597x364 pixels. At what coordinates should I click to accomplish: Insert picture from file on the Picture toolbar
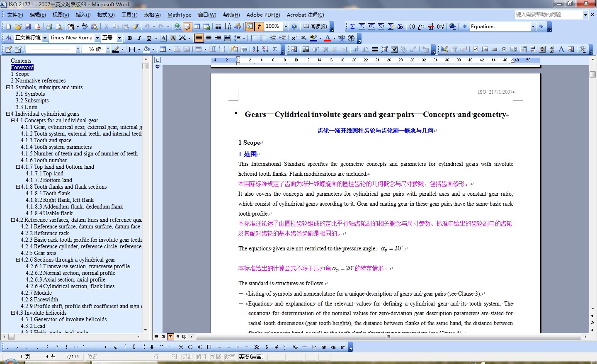point(294,49)
